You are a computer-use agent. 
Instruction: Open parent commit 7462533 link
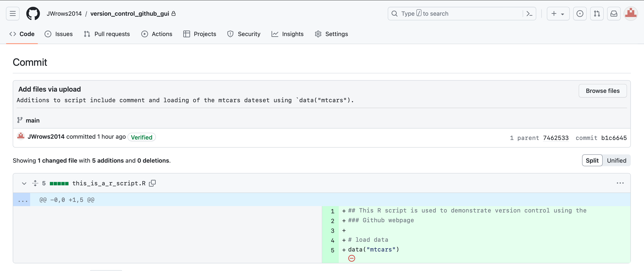pos(556,138)
